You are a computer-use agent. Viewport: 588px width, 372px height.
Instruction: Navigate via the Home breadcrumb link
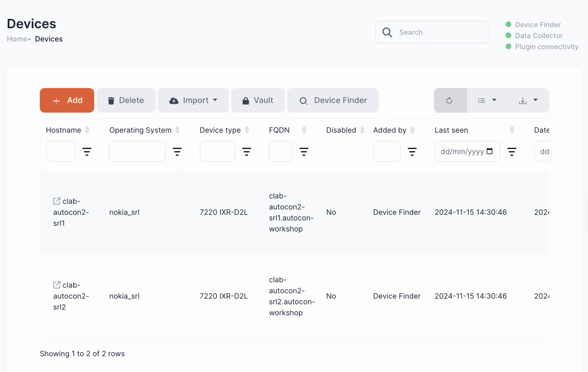coord(17,39)
